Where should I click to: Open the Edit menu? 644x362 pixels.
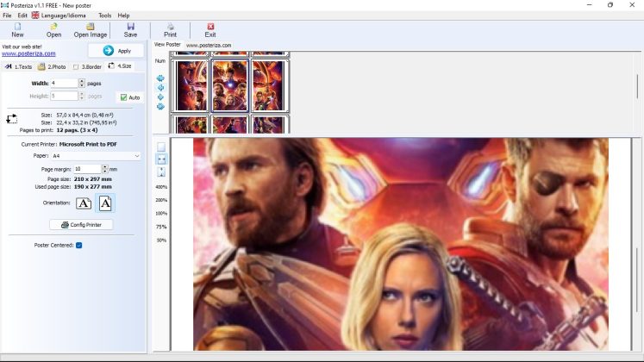click(22, 16)
